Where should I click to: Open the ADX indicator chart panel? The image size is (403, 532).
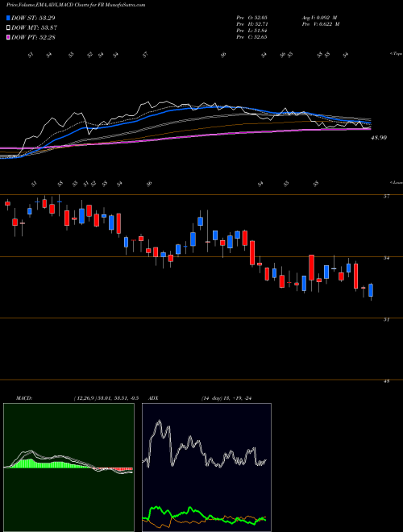(206, 468)
